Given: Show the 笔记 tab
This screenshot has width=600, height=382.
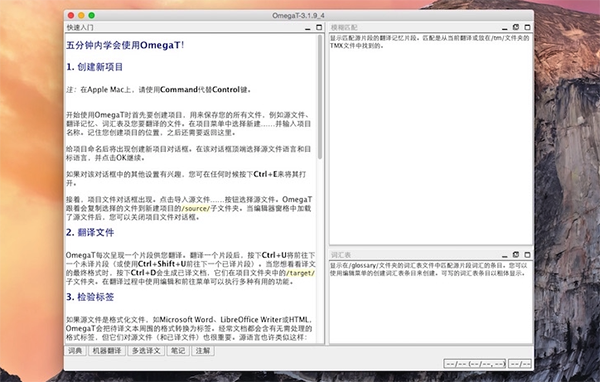Looking at the screenshot, I should pos(178,351).
